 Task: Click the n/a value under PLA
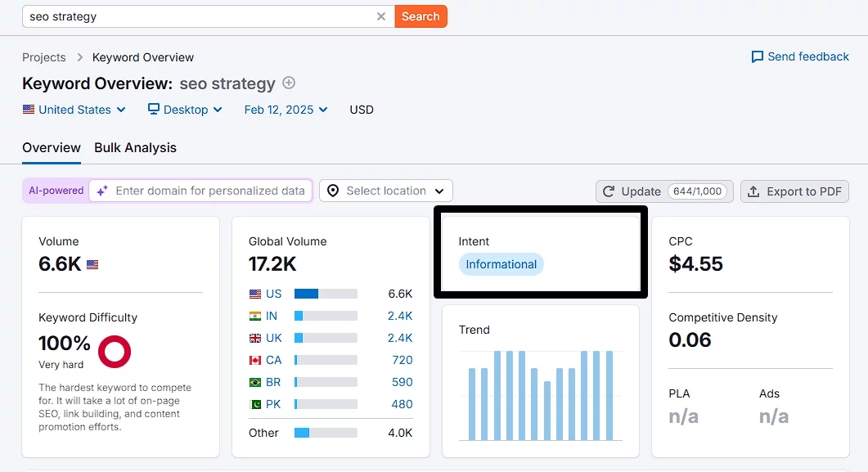[x=684, y=416]
